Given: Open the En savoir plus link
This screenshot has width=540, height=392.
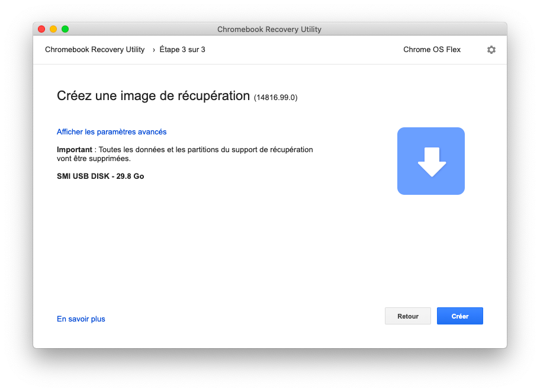Looking at the screenshot, I should (x=81, y=319).
